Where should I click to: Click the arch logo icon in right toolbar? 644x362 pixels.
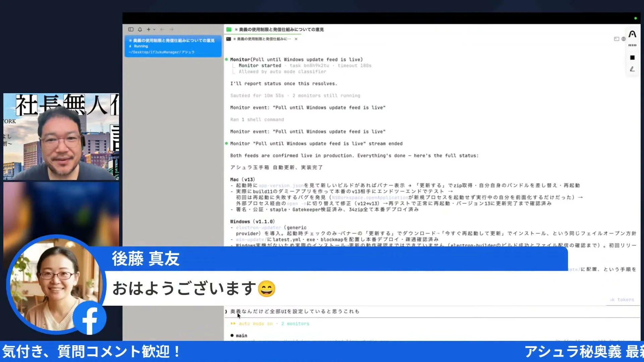[632, 34]
